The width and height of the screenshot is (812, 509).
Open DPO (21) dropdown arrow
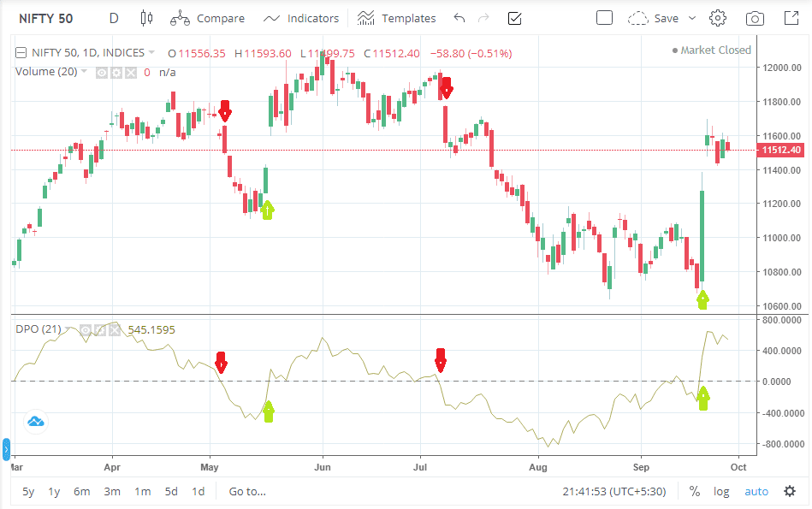(x=68, y=328)
